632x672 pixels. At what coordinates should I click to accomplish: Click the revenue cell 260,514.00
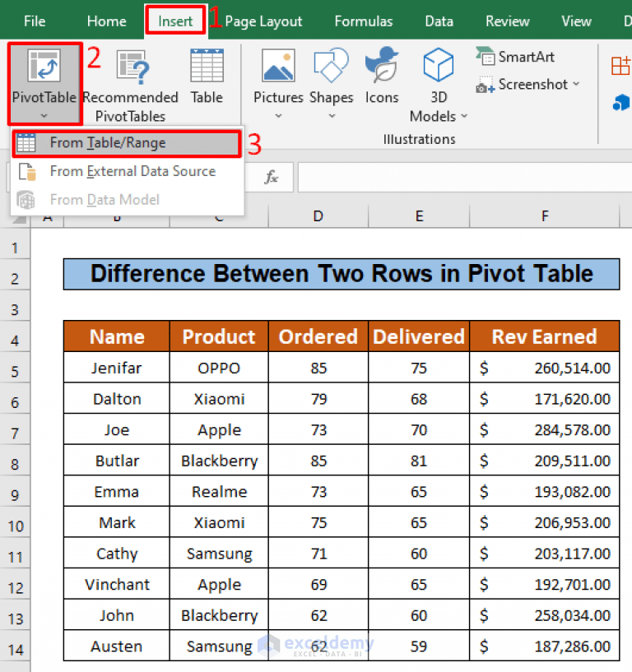[545, 368]
